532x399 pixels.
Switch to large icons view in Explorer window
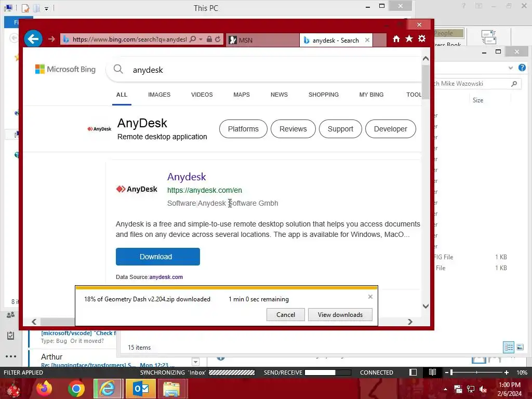coord(520,347)
